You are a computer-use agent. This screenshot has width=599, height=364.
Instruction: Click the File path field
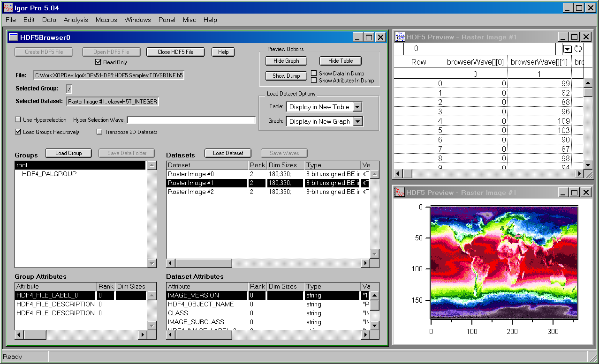click(109, 75)
